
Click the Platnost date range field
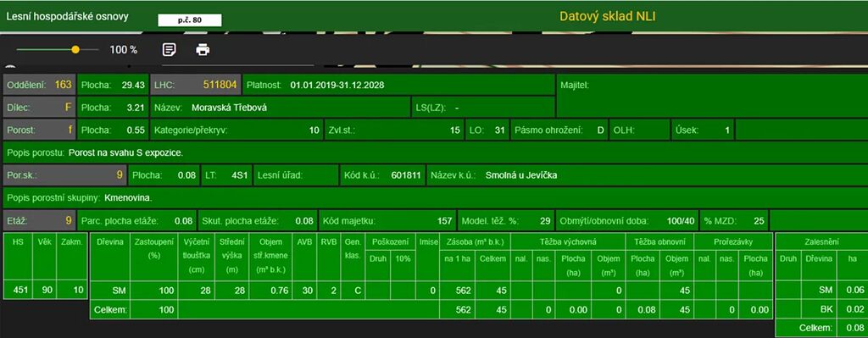tap(398, 86)
